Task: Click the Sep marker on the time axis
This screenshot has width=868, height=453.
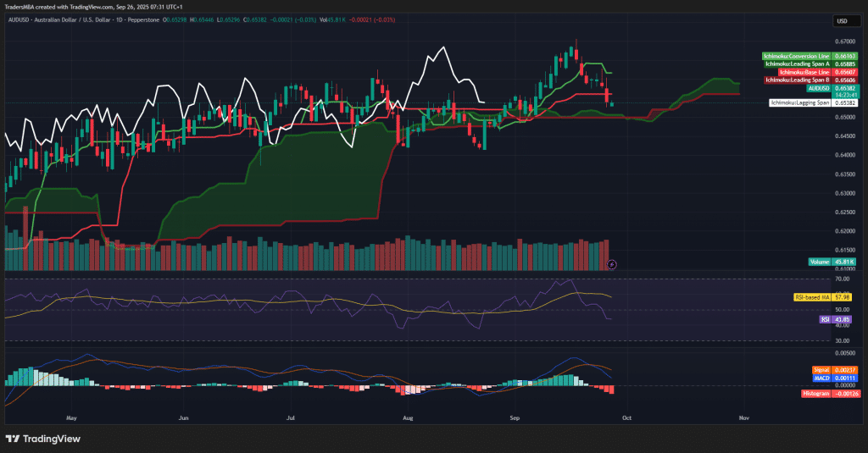Action: [x=515, y=417]
